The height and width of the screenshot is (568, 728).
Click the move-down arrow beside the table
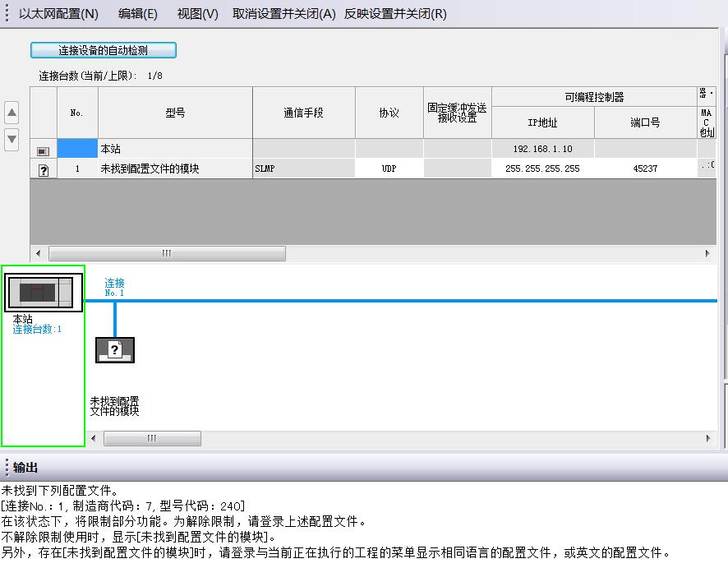pyautogui.click(x=12, y=138)
